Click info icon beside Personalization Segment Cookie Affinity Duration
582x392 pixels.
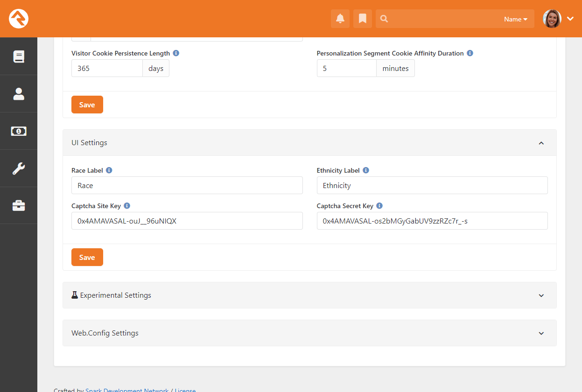point(470,53)
